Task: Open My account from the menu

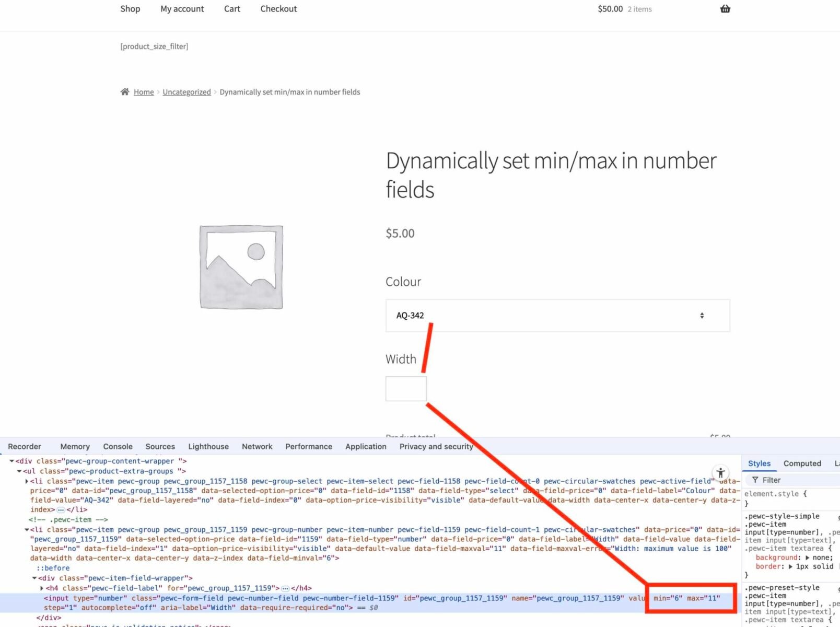Action: [182, 9]
